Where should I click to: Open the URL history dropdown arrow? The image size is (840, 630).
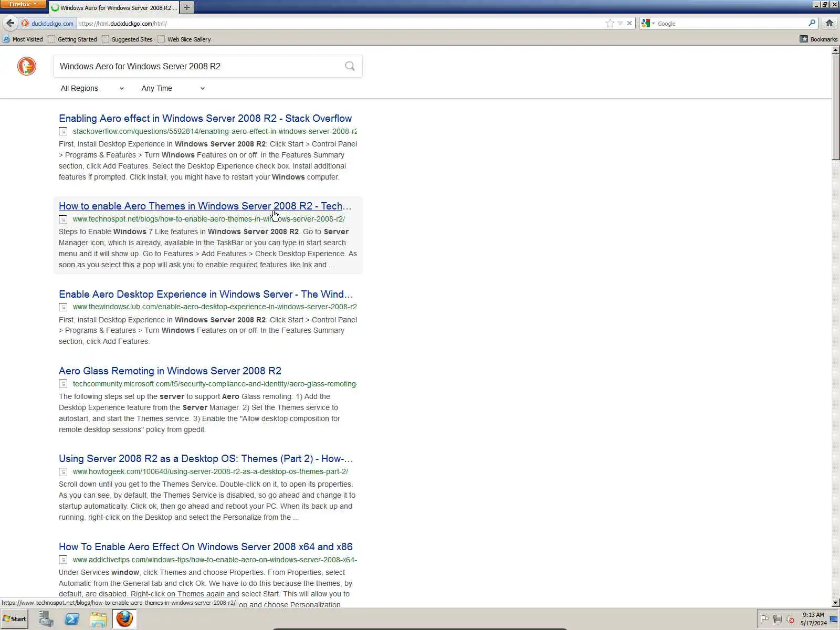coord(620,23)
